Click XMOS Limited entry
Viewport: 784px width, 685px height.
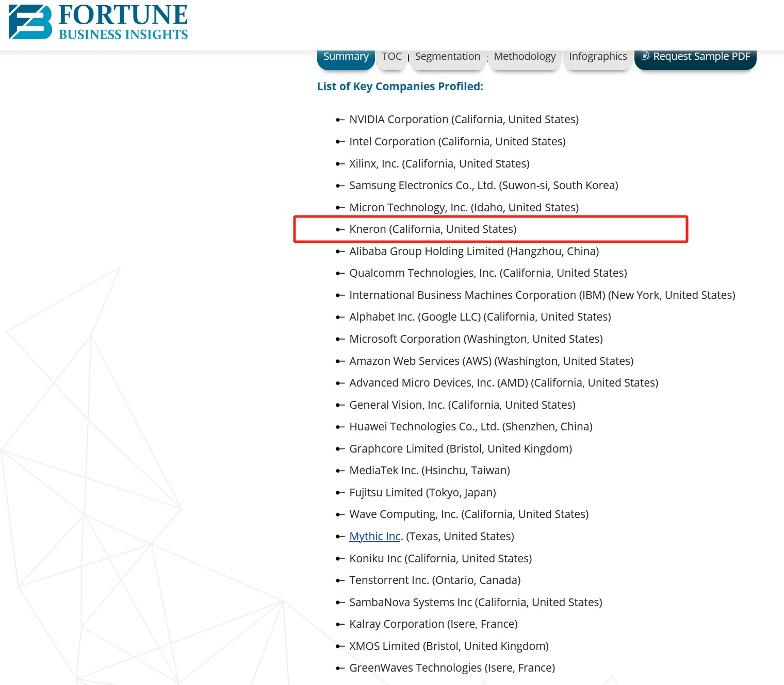(x=449, y=646)
